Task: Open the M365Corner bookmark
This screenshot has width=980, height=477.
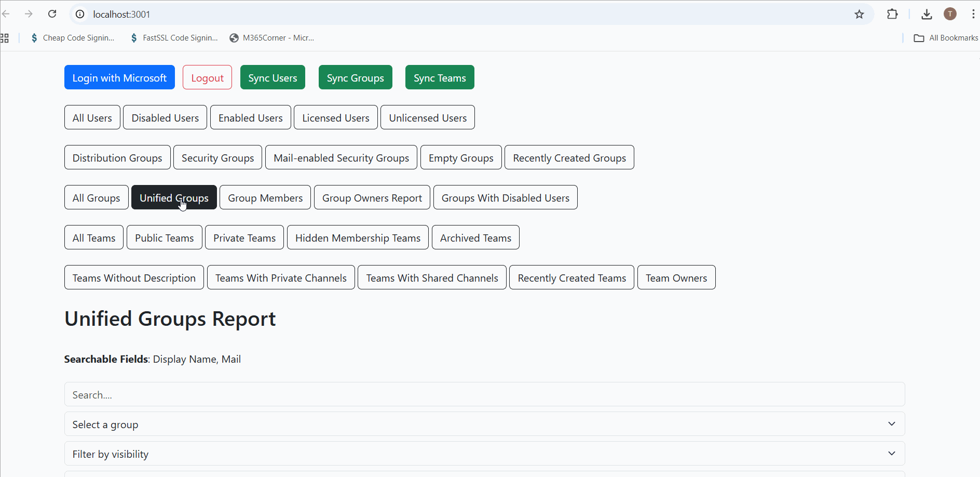Action: pyautogui.click(x=272, y=38)
